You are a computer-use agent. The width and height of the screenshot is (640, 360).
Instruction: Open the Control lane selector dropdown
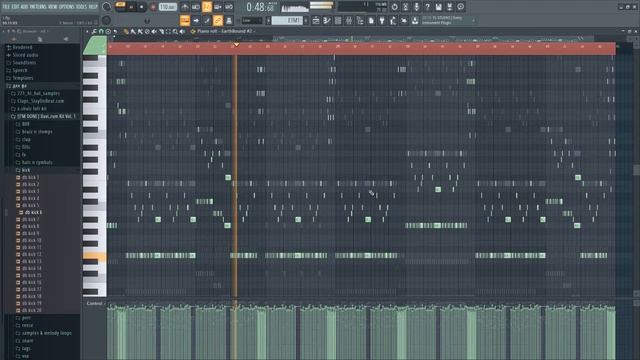coord(95,303)
